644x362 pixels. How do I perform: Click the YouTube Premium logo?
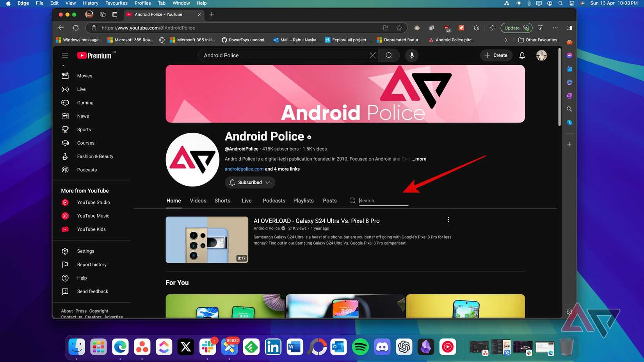(94, 55)
